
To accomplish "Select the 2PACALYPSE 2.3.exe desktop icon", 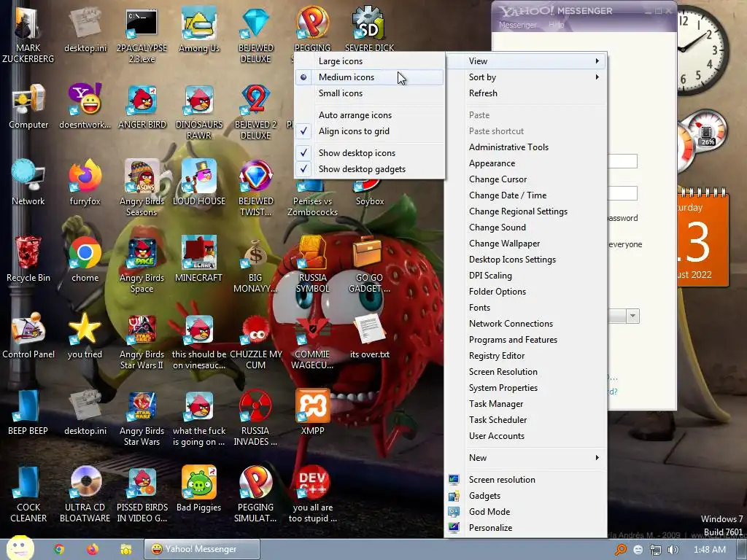I will (x=142, y=34).
